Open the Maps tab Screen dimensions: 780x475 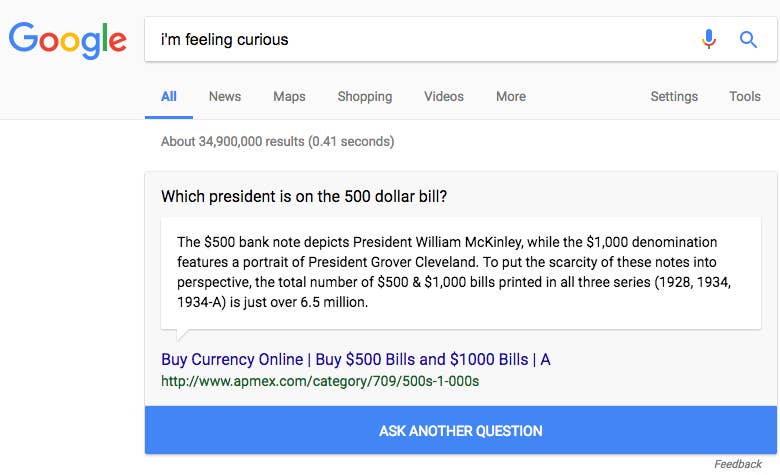pos(289,97)
